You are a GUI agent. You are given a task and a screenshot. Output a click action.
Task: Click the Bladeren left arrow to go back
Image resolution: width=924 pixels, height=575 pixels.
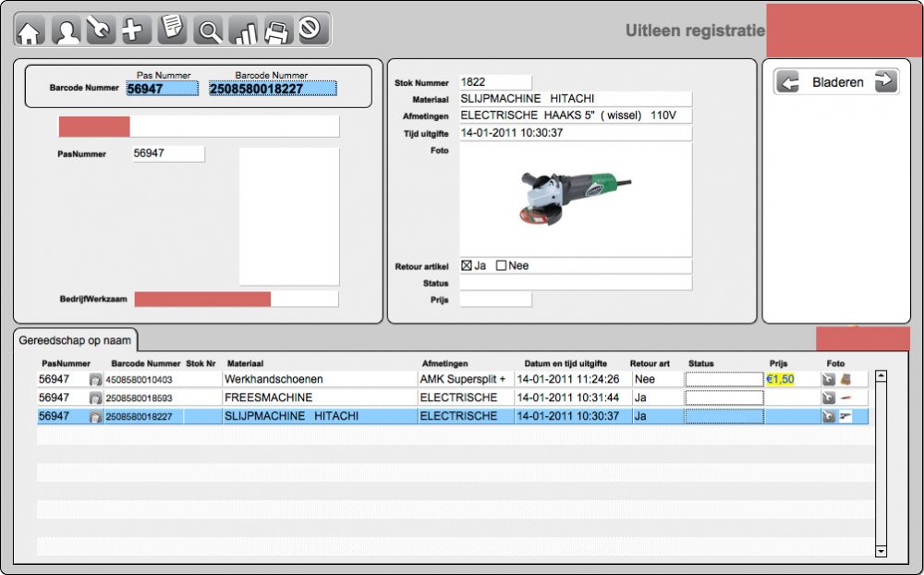coord(788,82)
